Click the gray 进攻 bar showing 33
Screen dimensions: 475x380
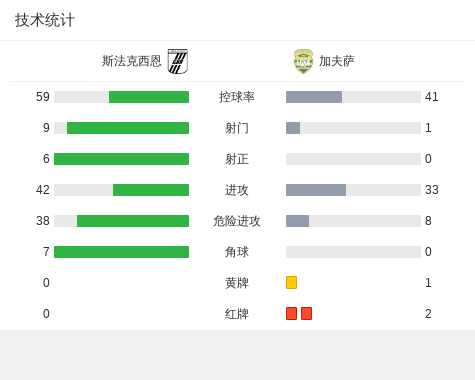click(x=316, y=190)
